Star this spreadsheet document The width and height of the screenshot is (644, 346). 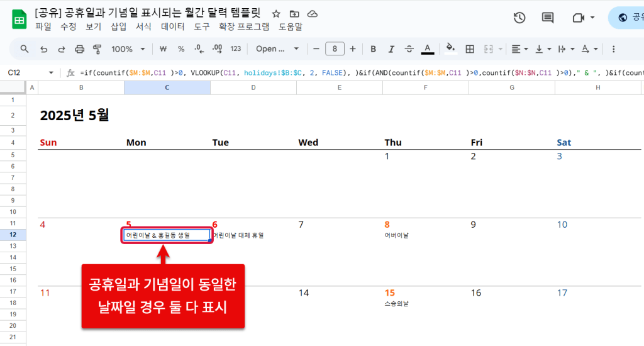point(276,14)
